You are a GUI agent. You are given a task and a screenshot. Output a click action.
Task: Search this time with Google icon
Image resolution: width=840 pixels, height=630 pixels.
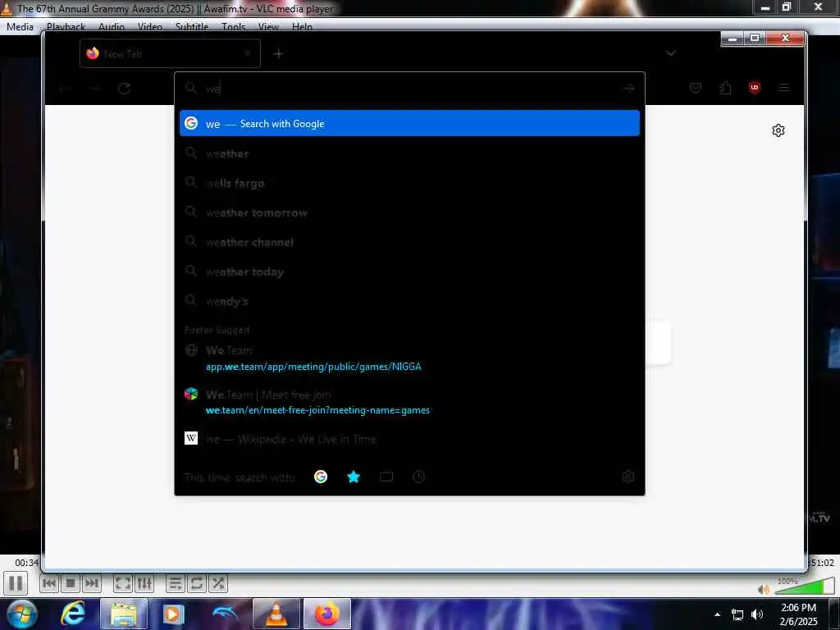(x=321, y=477)
